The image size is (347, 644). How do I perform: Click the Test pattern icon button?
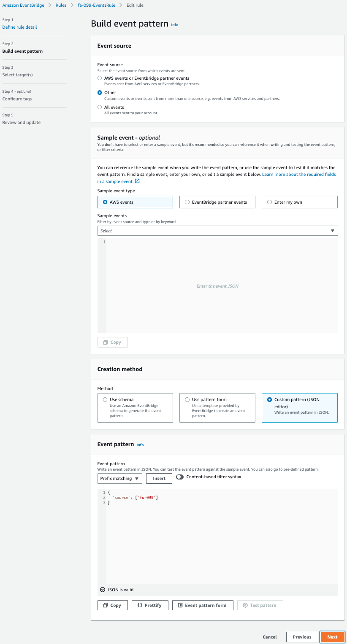point(245,605)
